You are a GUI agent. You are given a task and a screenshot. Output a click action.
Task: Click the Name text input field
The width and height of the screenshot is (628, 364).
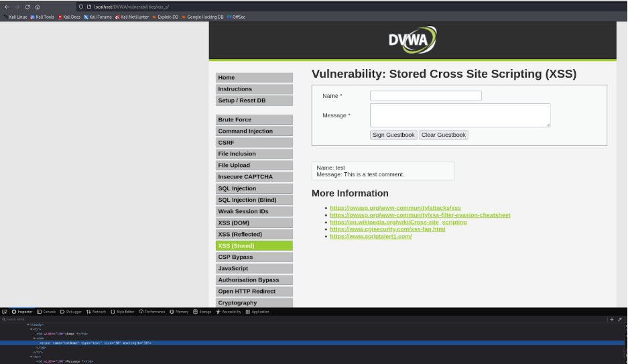point(426,96)
